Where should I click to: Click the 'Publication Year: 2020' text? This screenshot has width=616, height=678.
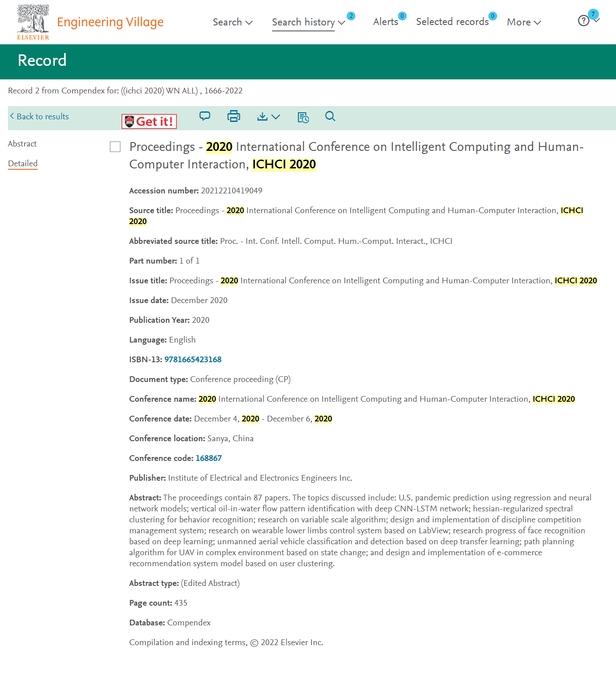pos(169,320)
